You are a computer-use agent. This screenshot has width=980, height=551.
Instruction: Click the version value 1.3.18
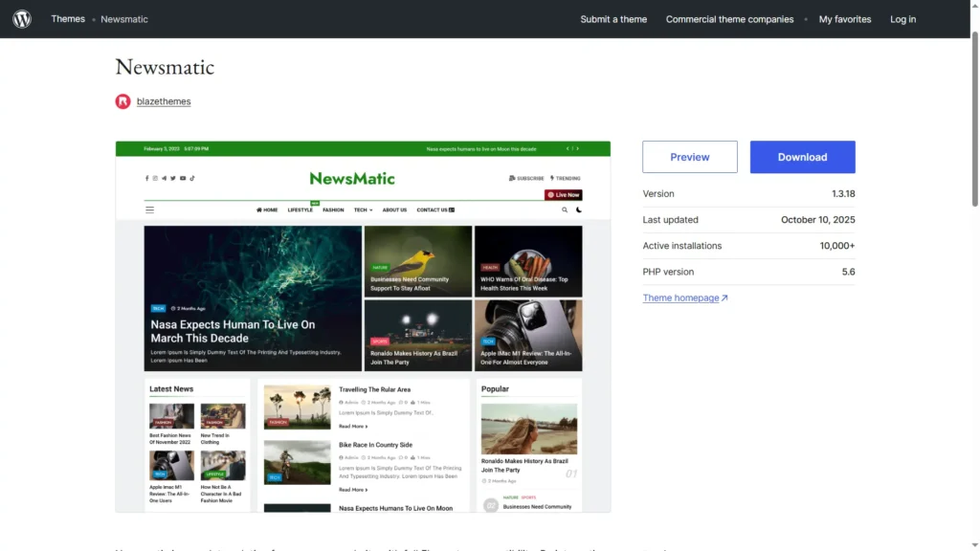point(843,193)
